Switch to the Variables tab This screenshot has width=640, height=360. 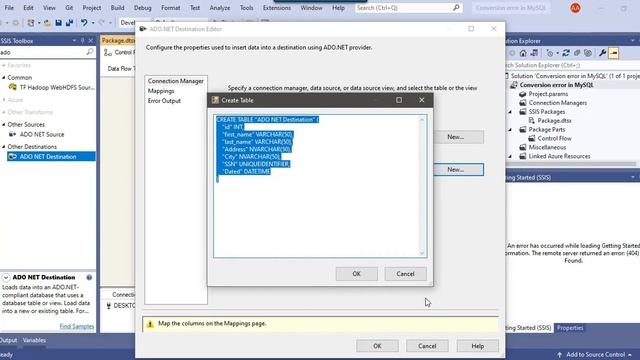[34, 340]
